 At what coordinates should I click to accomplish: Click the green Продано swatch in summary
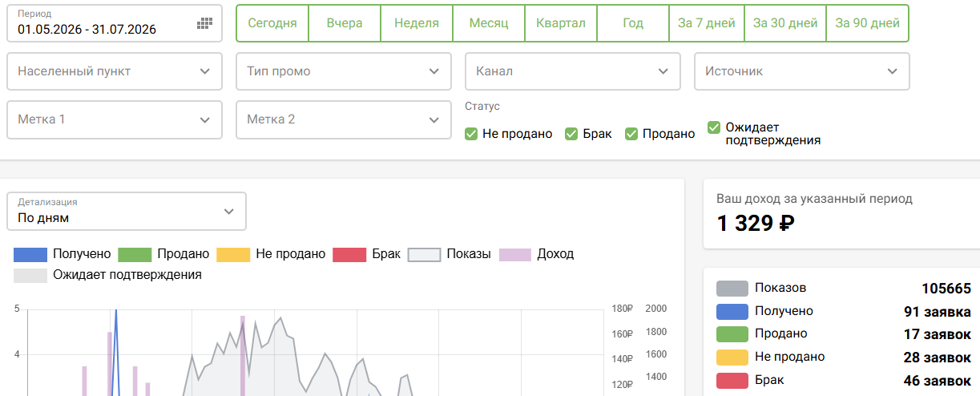pos(732,334)
